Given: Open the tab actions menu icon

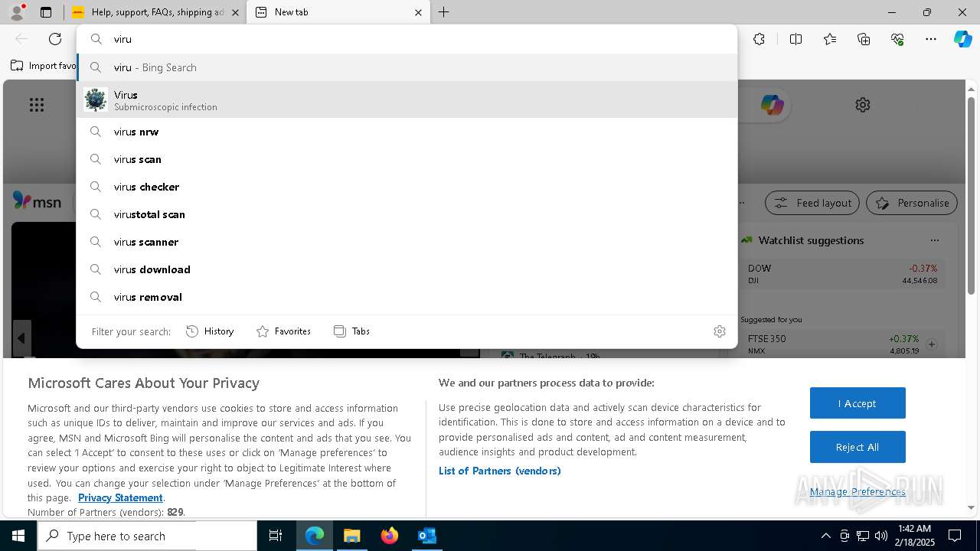Looking at the screenshot, I should pos(46,12).
